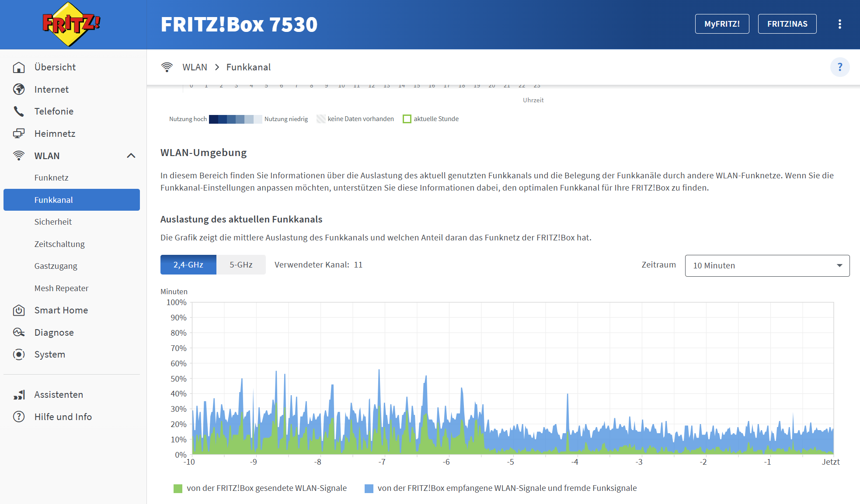860x504 pixels.
Task: Click the Smart Home icon
Action: pyautogui.click(x=19, y=310)
